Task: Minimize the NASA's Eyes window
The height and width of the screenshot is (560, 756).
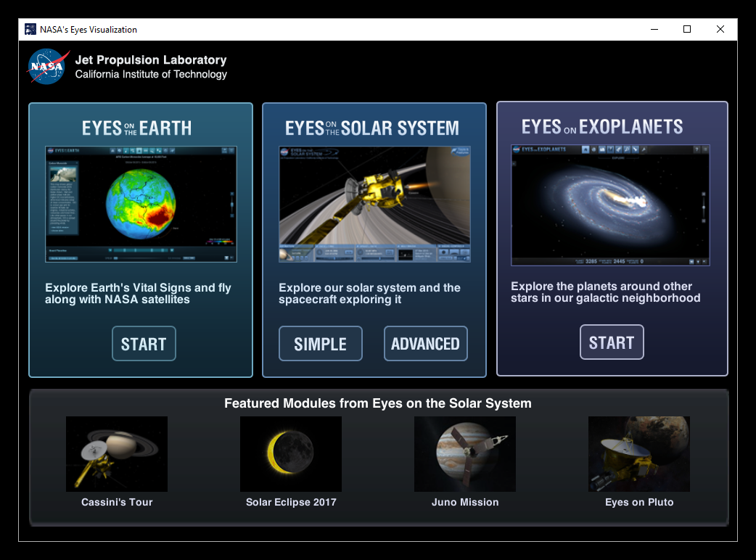Action: point(654,29)
